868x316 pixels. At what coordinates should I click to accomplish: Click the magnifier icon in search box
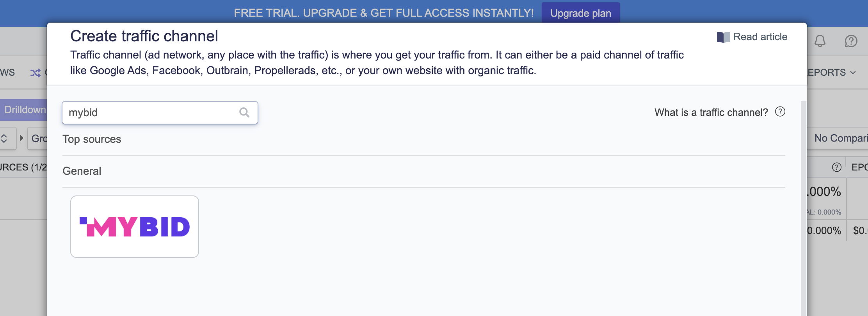pyautogui.click(x=244, y=113)
